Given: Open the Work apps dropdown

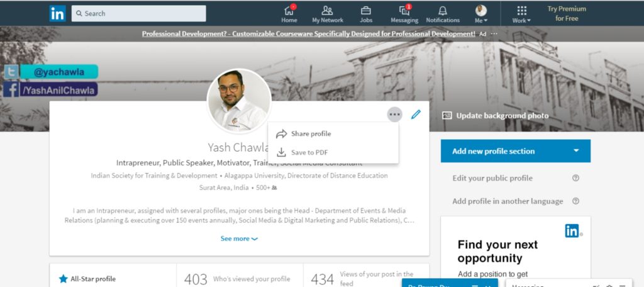Looking at the screenshot, I should pos(521,14).
